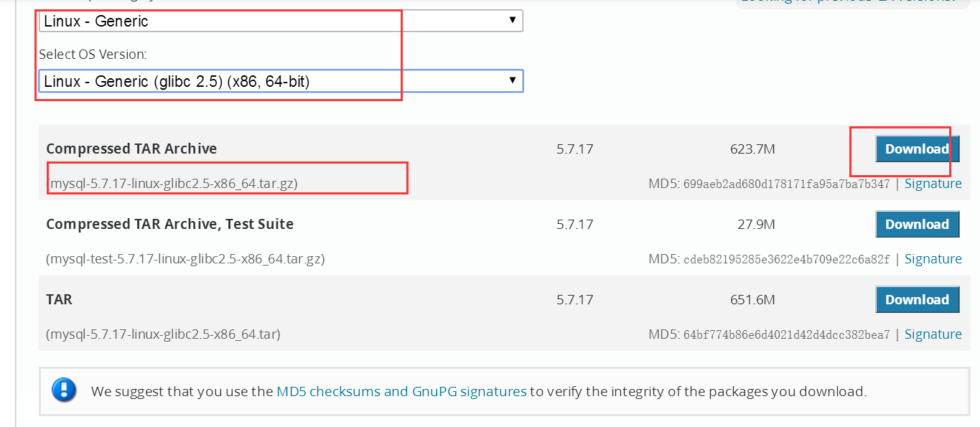Screen dimensions: 980x427
Task: Open the Linux - Generic operating system dropdown
Action: (280, 21)
